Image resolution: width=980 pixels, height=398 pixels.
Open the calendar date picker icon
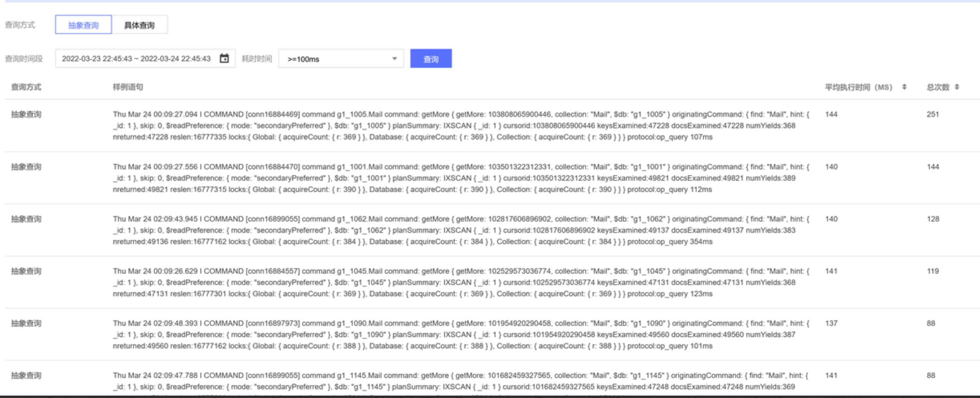224,59
